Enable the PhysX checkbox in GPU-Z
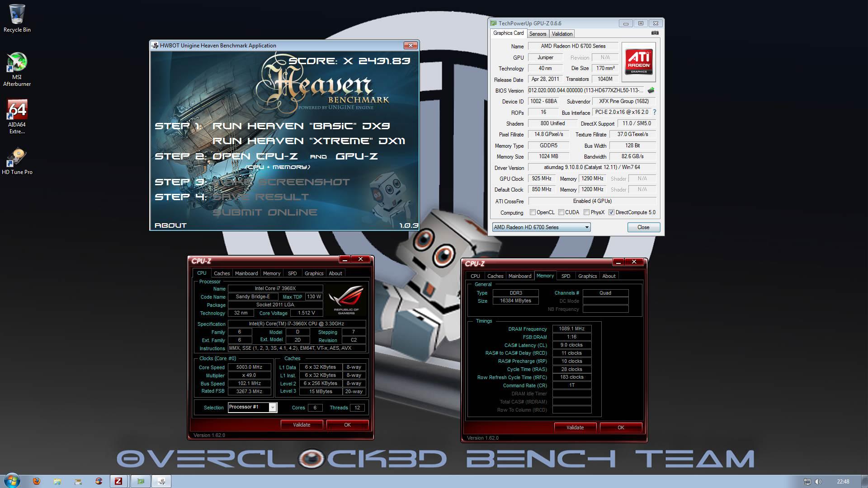 (586, 212)
